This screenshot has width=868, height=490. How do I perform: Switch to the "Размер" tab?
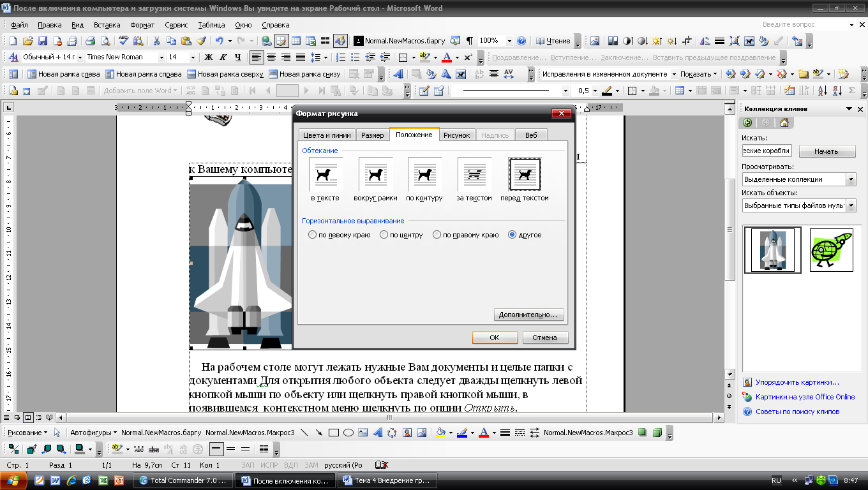tap(373, 135)
